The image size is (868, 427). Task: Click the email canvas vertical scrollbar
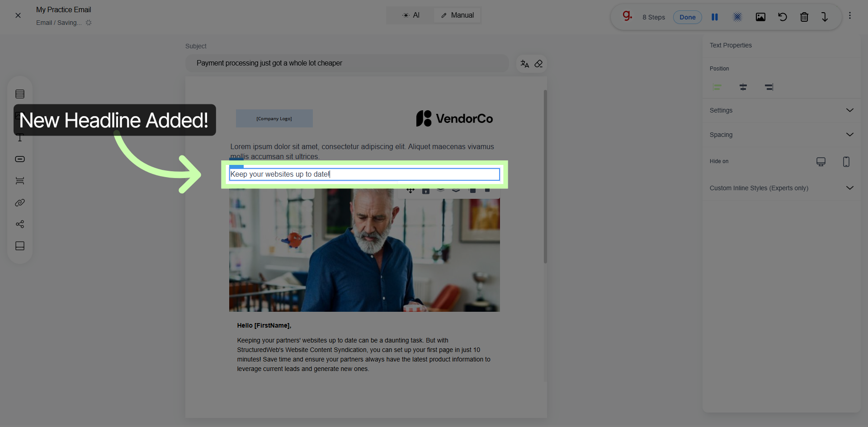[x=545, y=176]
